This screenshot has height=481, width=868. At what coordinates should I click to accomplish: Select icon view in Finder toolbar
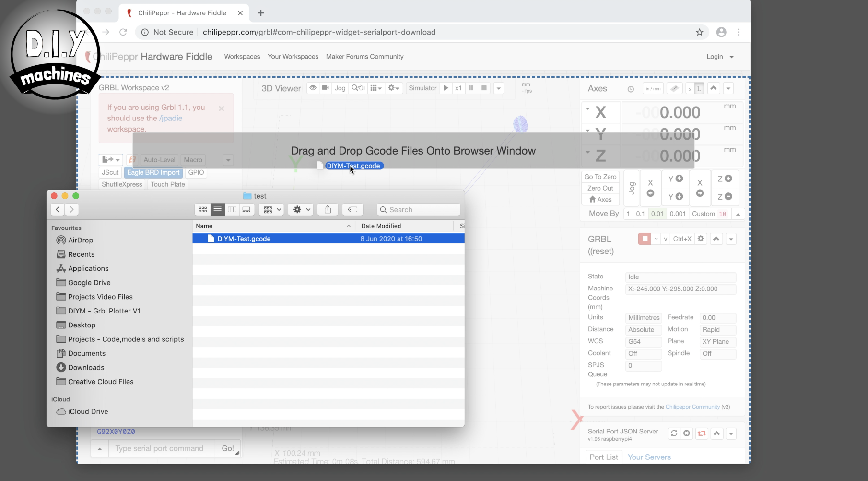203,209
